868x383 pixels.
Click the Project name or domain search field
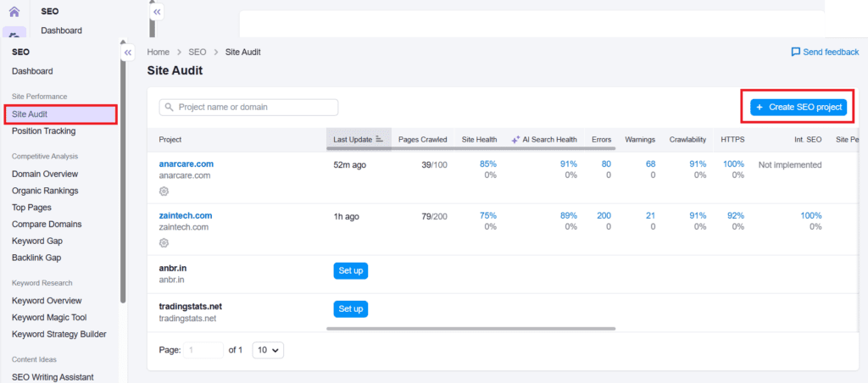254,108
